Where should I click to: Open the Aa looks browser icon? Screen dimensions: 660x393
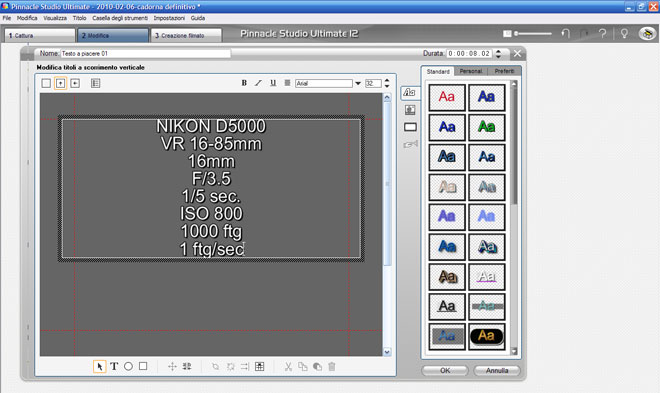[410, 93]
